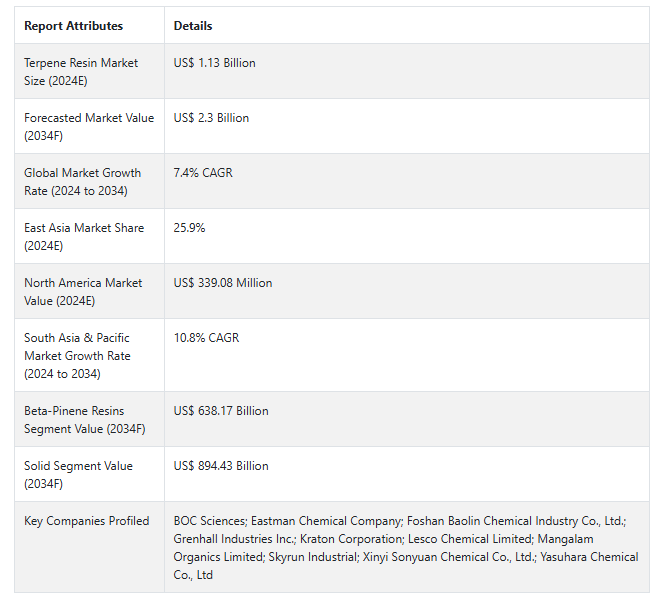The width and height of the screenshot is (656, 597).
Task: Click the "Report Attributes" column header
Action: click(x=74, y=26)
